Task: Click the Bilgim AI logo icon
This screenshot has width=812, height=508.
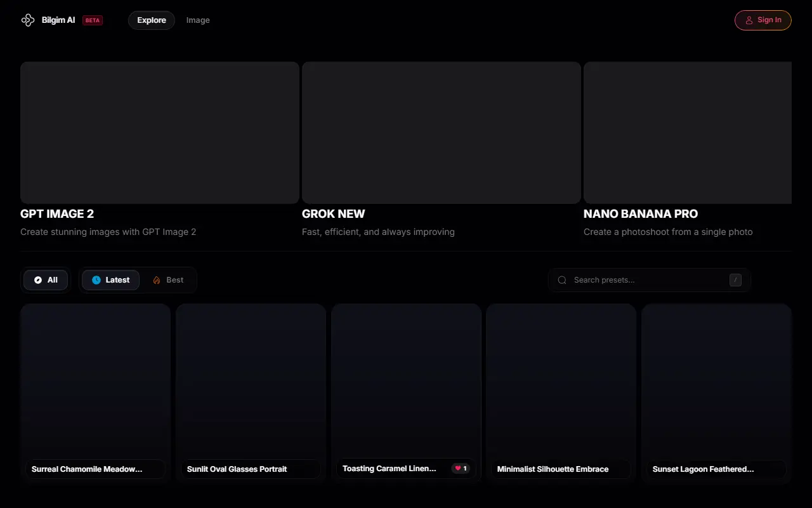Action: (27, 20)
